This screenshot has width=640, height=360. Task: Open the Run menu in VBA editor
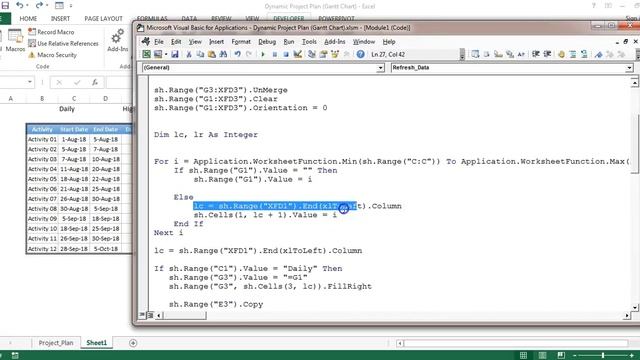pos(289,42)
